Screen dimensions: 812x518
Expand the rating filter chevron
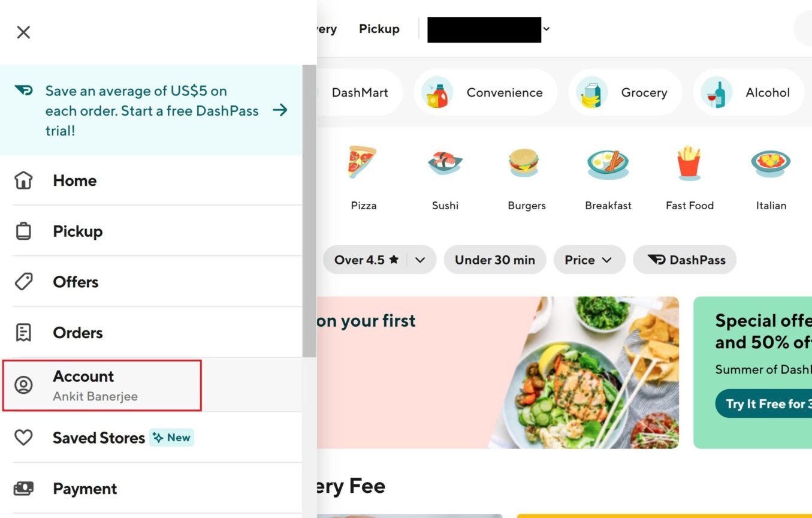coord(419,260)
